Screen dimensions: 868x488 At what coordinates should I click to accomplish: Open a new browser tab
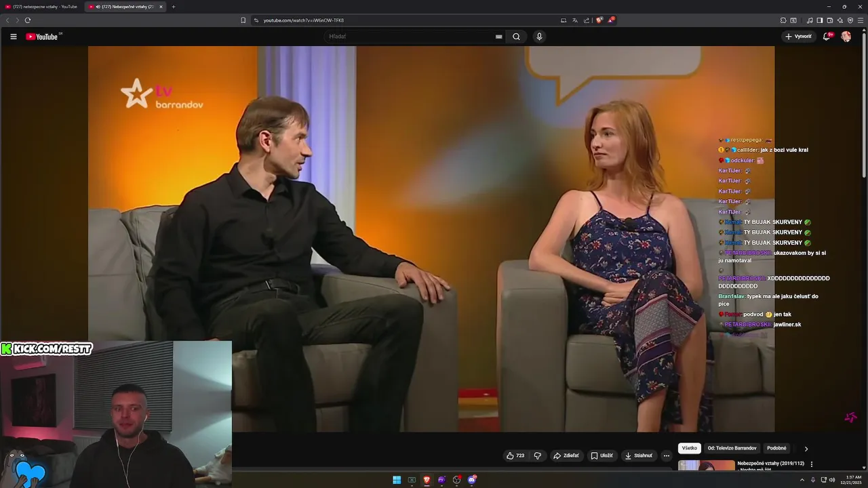(x=173, y=7)
